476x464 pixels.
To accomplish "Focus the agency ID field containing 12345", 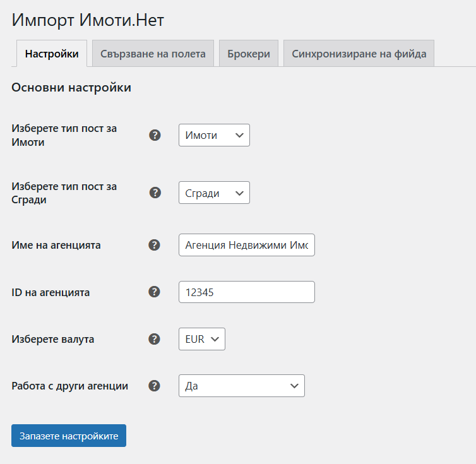I will pos(246,292).
